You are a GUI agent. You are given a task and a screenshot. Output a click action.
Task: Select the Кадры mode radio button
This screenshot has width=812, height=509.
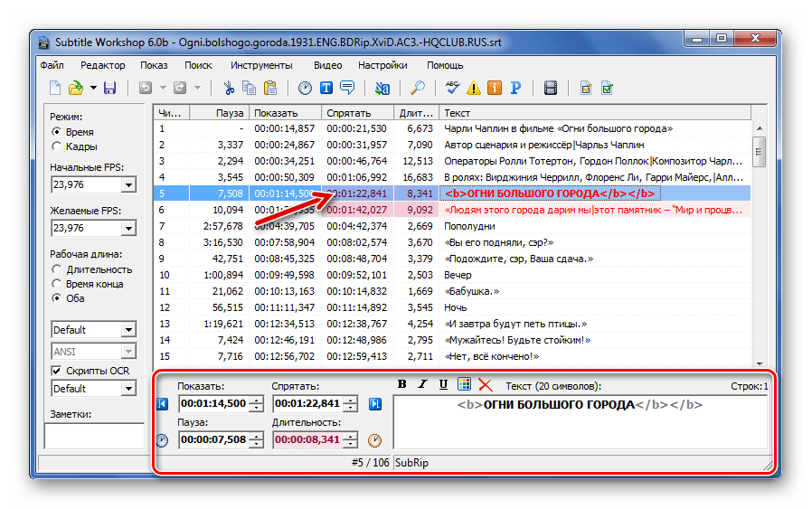(57, 146)
